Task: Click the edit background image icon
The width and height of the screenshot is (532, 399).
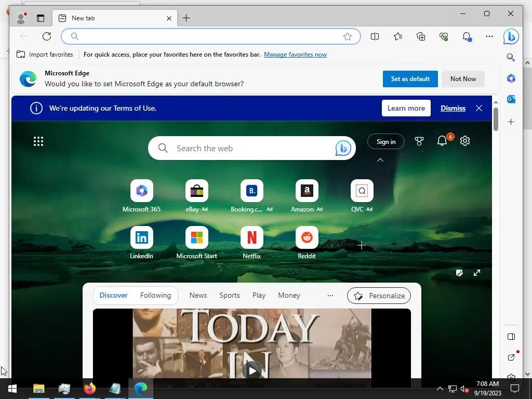Action: click(x=459, y=273)
